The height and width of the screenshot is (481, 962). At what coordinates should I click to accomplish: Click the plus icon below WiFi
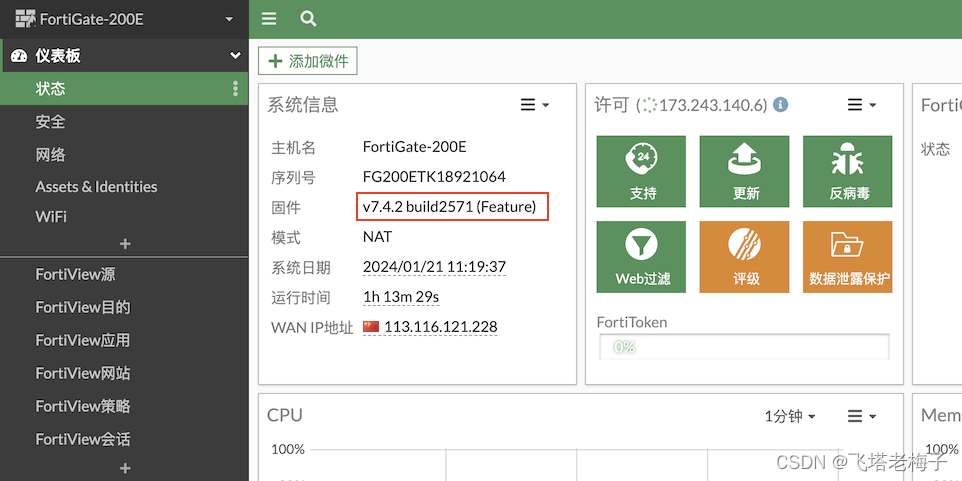[125, 244]
